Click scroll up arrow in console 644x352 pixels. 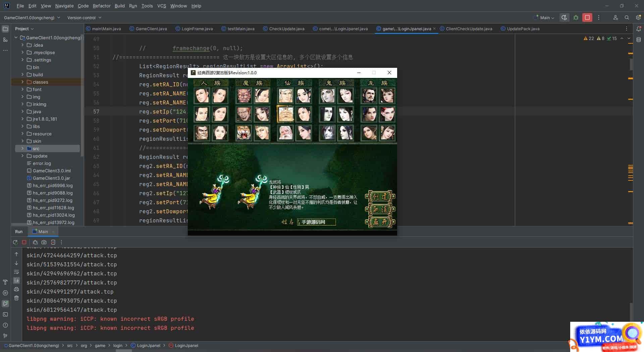pyautogui.click(x=16, y=254)
